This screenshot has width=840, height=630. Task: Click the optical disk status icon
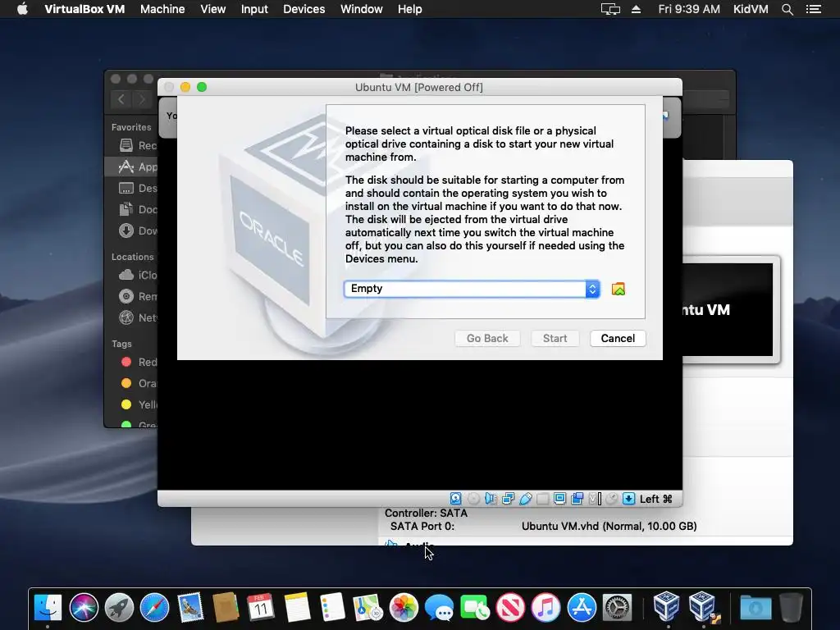tap(473, 499)
